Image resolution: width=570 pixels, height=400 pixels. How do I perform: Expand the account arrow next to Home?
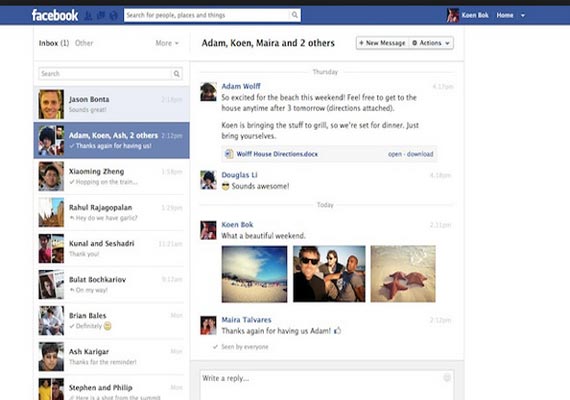click(523, 15)
